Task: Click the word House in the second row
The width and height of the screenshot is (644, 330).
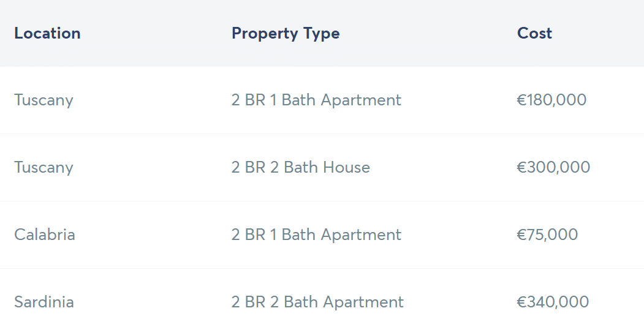Action: pyautogui.click(x=346, y=168)
